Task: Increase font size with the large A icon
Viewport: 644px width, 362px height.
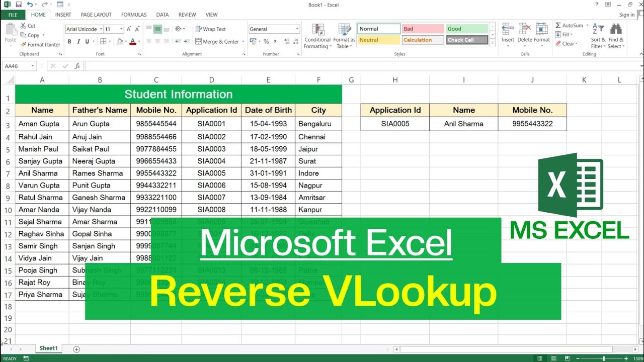Action: pos(129,29)
